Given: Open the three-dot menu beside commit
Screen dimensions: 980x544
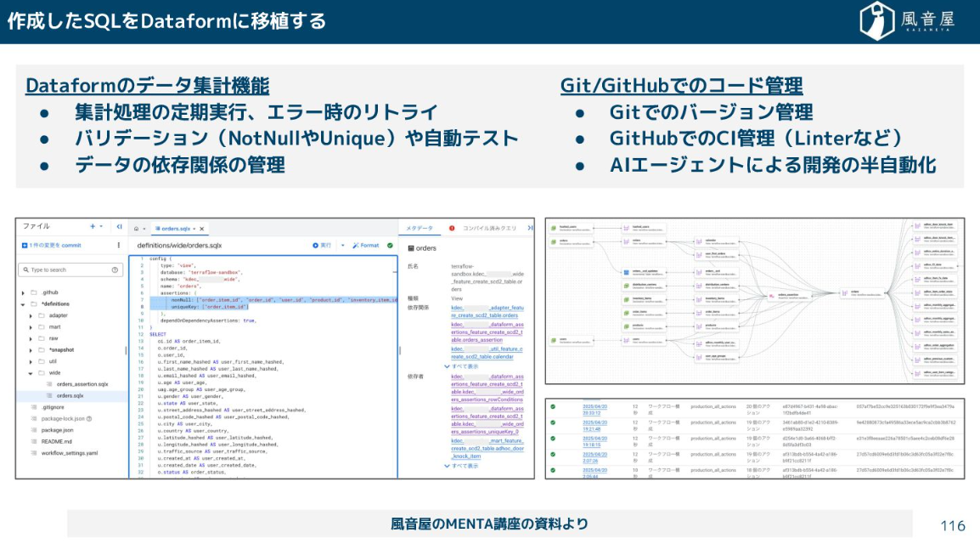Looking at the screenshot, I should 118,245.
